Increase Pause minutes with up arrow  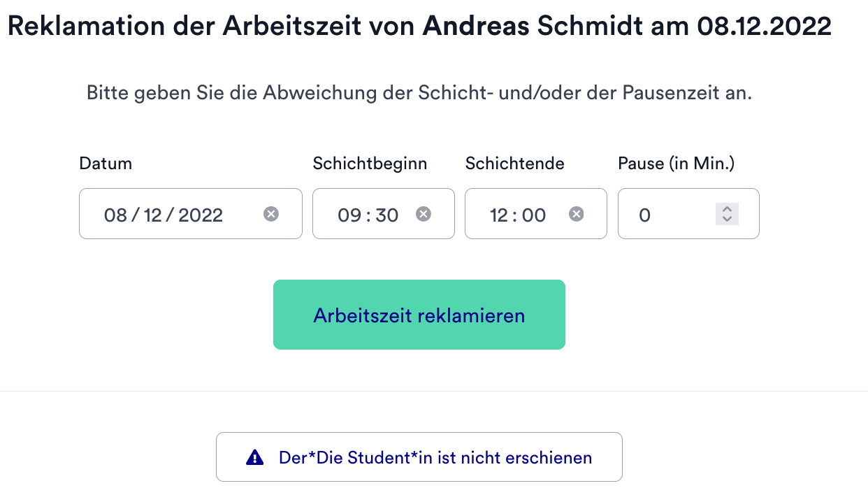point(727,209)
